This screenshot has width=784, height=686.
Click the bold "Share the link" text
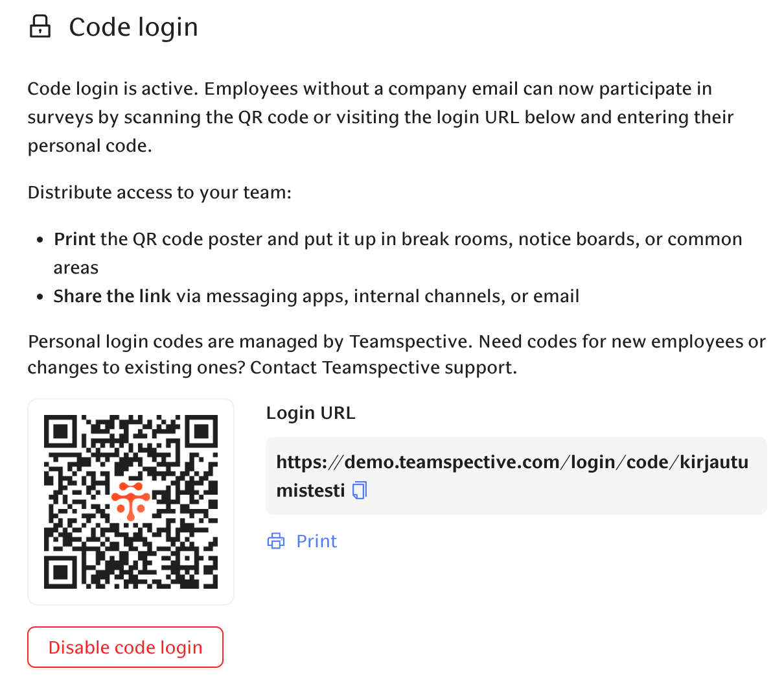112,296
